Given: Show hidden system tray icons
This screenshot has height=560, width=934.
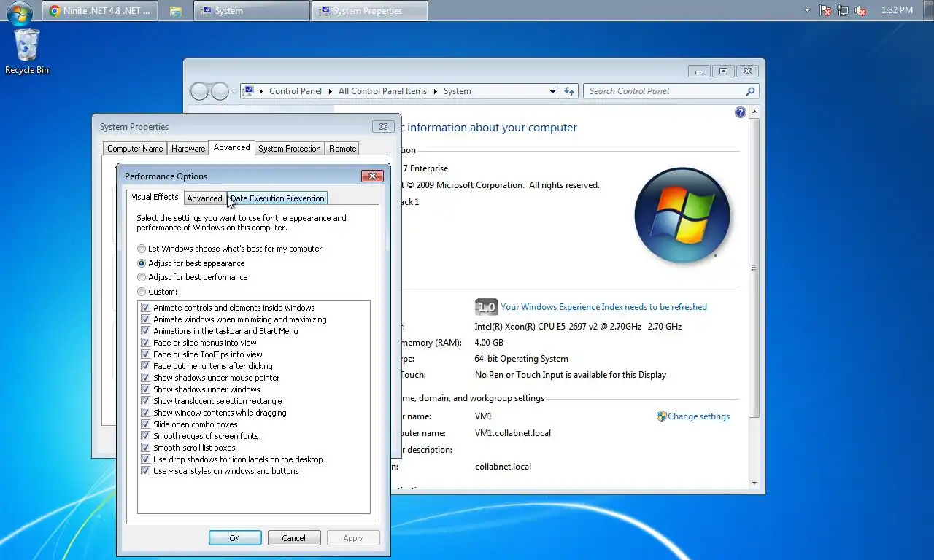Looking at the screenshot, I should (x=807, y=11).
